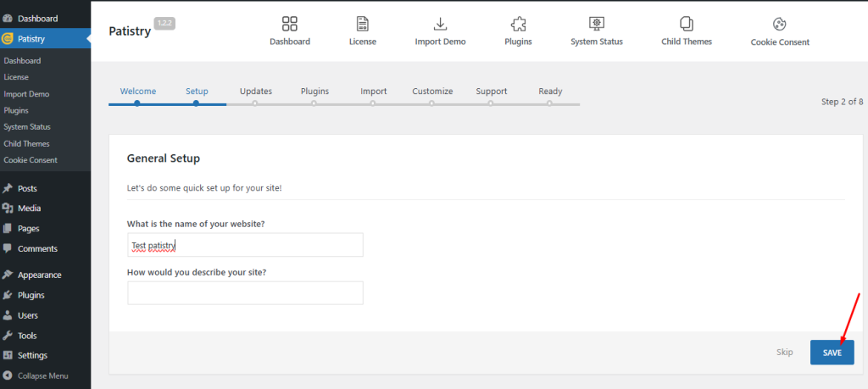868x389 pixels.
Task: Go to Appearance menu
Action: (x=40, y=275)
